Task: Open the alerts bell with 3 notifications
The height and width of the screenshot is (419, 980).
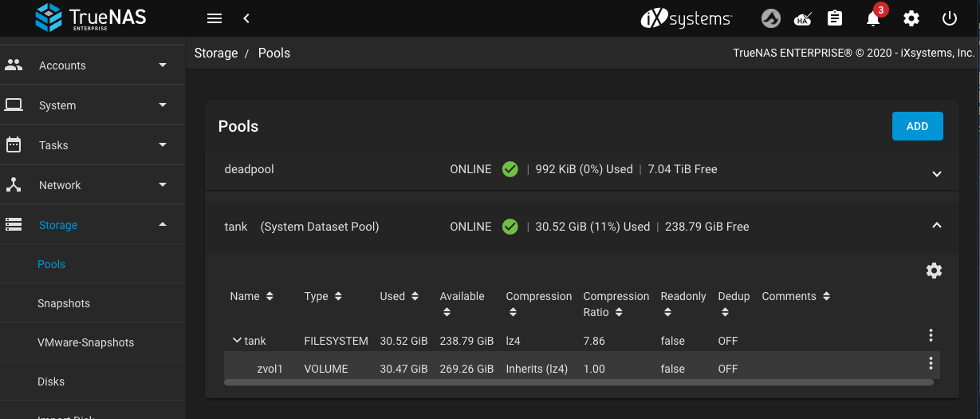Action: point(873,18)
